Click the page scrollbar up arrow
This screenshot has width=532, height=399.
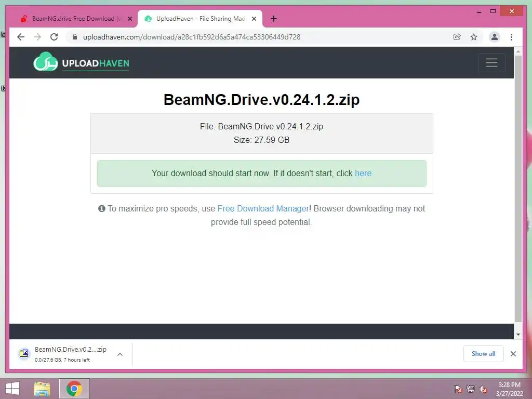[x=518, y=51]
